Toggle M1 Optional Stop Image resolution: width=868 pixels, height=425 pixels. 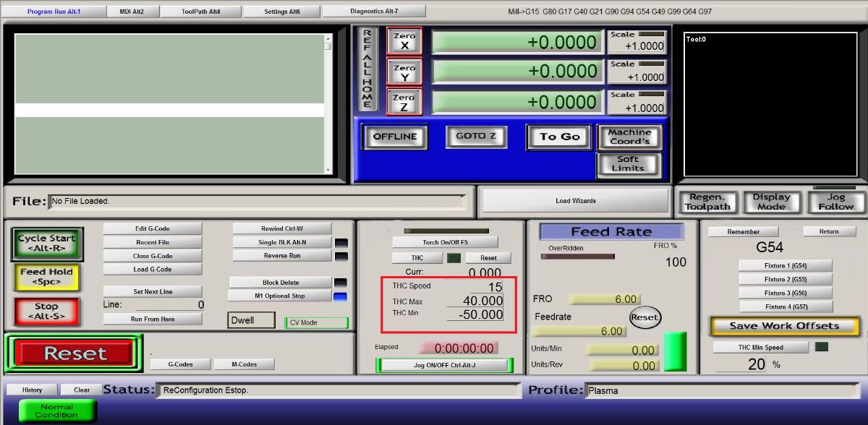click(x=280, y=296)
